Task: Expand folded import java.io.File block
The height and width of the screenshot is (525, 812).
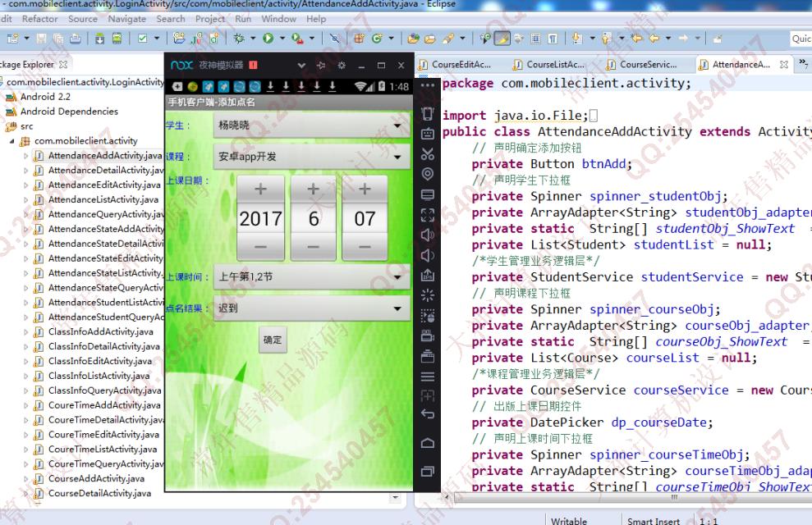Action: 594,116
